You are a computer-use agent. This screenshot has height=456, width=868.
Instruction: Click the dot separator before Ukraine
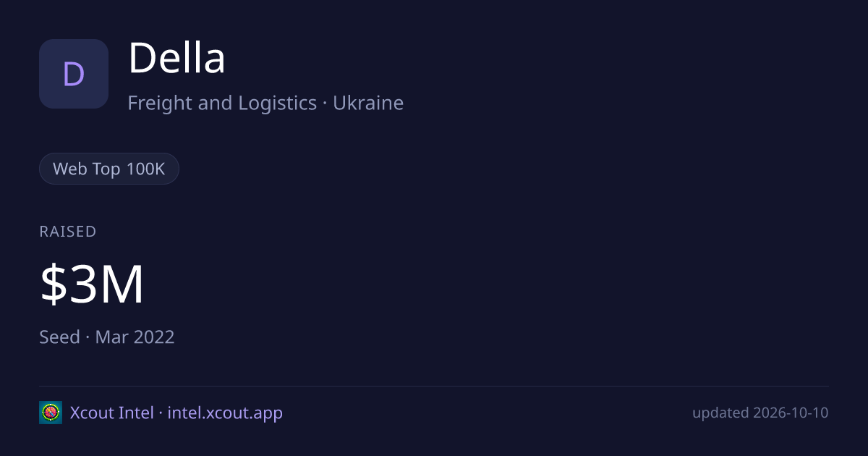click(325, 104)
